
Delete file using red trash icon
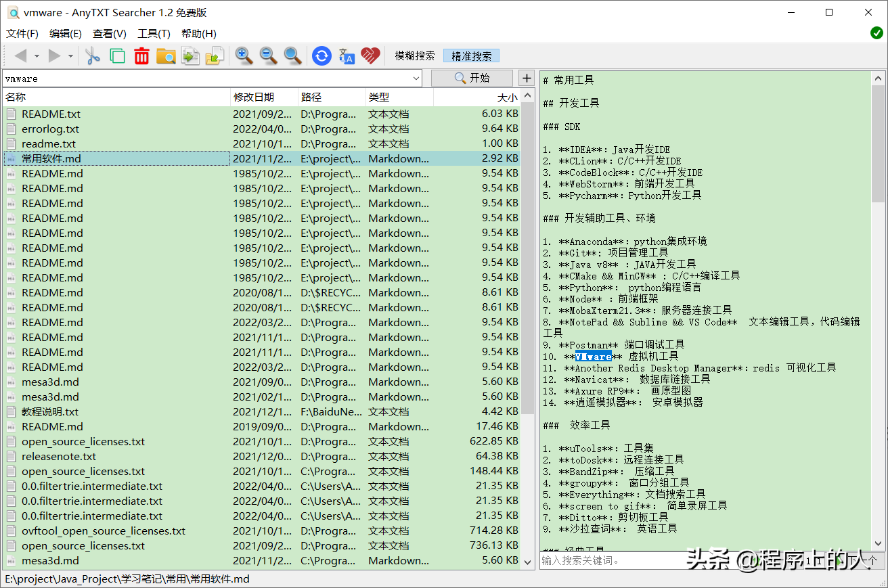click(x=141, y=56)
